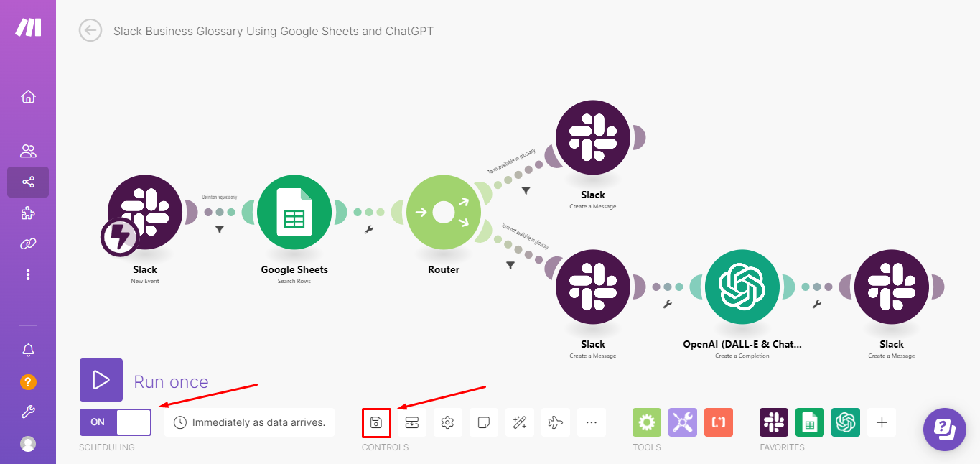The height and width of the screenshot is (464, 980).
Task: Open the sidebar wrench tools icon
Action: tap(28, 412)
